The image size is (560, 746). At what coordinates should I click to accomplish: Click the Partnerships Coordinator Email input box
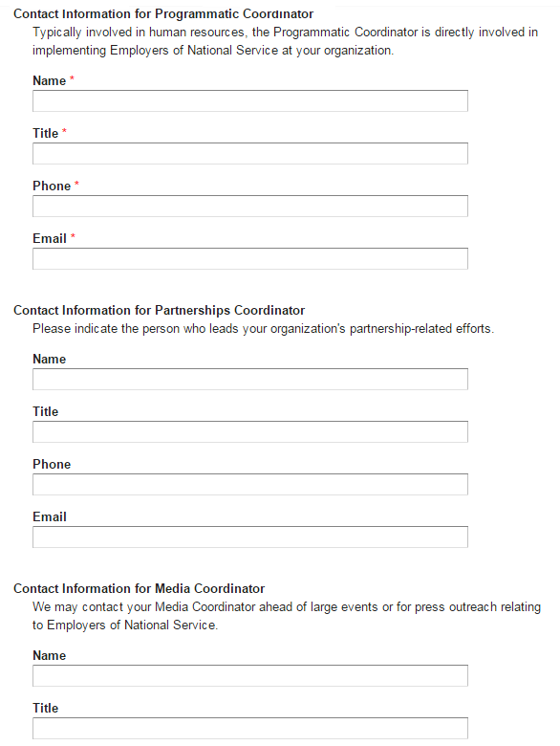pos(250,538)
